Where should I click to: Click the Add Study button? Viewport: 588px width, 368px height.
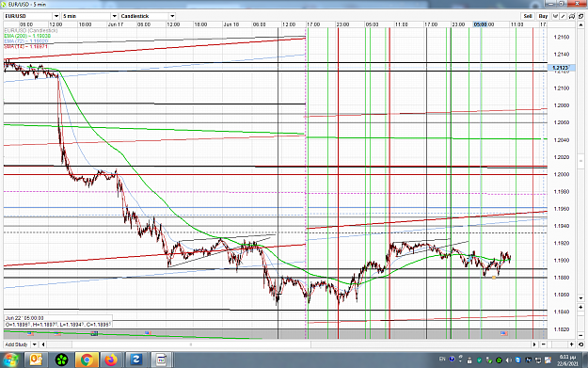pos(17,344)
